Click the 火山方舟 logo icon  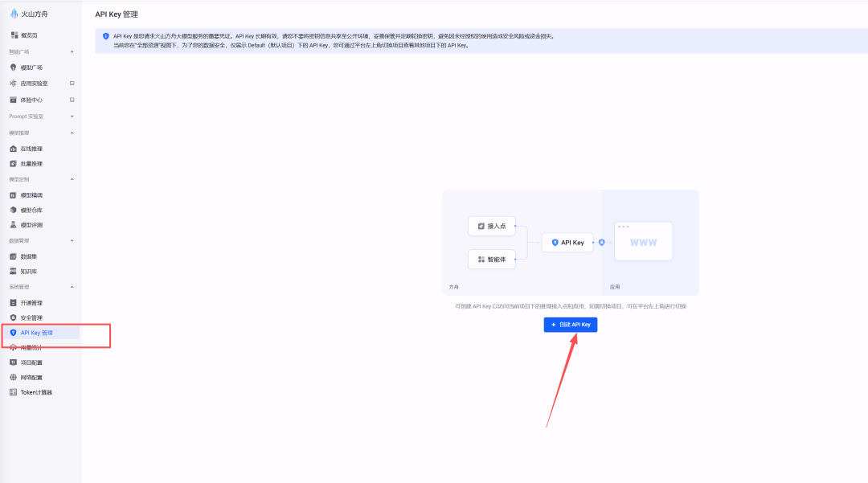pos(14,14)
